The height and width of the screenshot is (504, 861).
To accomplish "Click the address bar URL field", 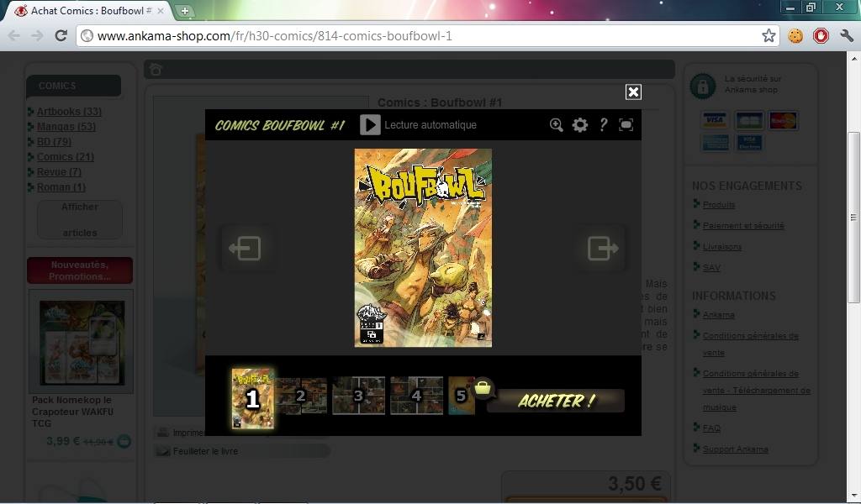I will click(420, 35).
